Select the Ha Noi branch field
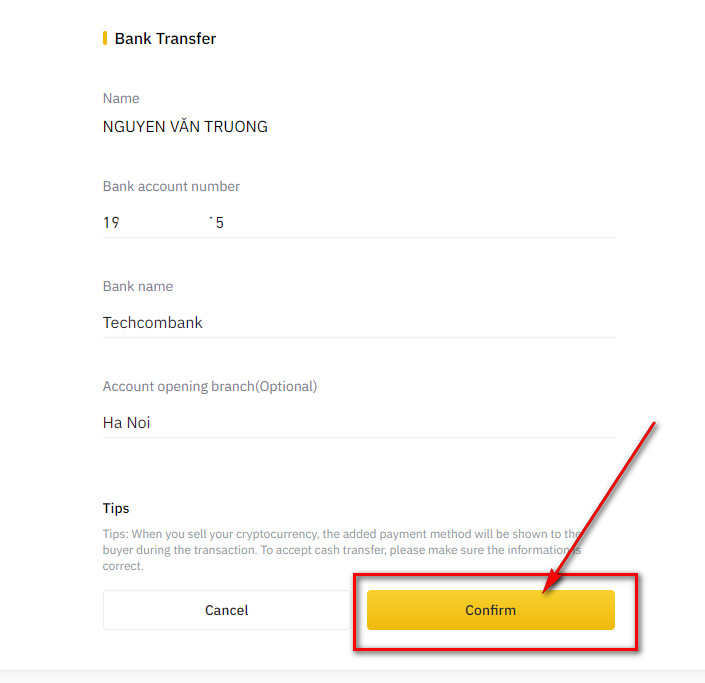Image resolution: width=705 pixels, height=683 pixels. 358,423
